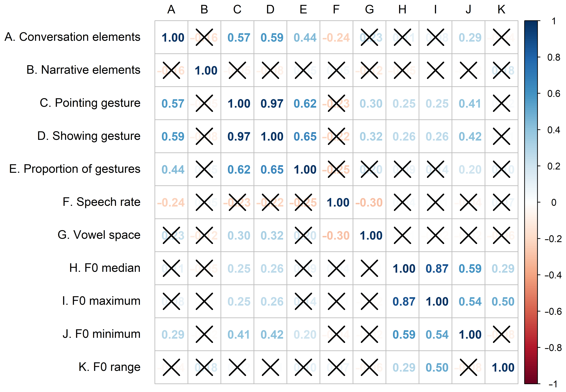Click the 'K. F0 range' row label
Image resolution: width=566 pixels, height=392 pixels.
click(110, 367)
